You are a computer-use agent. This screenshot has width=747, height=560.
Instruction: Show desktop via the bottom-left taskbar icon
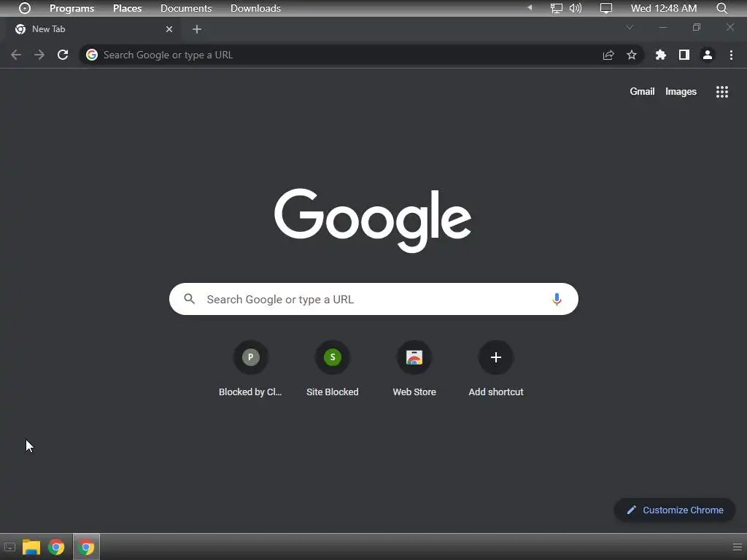click(x=9, y=547)
